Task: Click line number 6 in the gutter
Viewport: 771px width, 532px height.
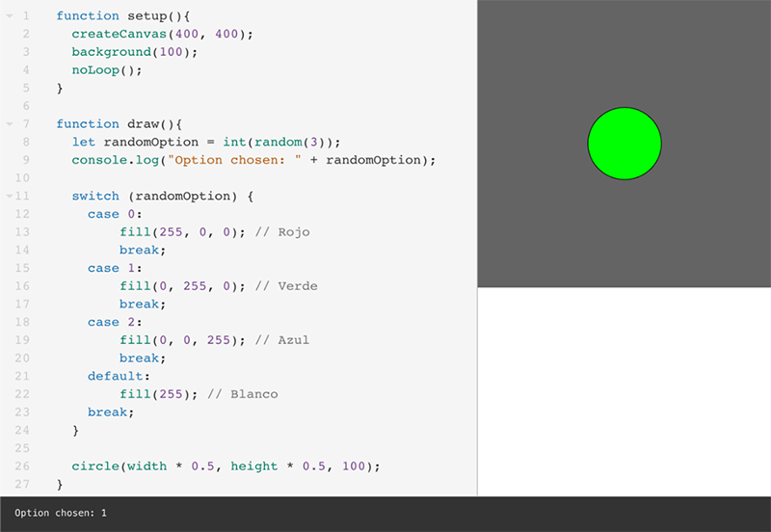Action: [x=26, y=106]
